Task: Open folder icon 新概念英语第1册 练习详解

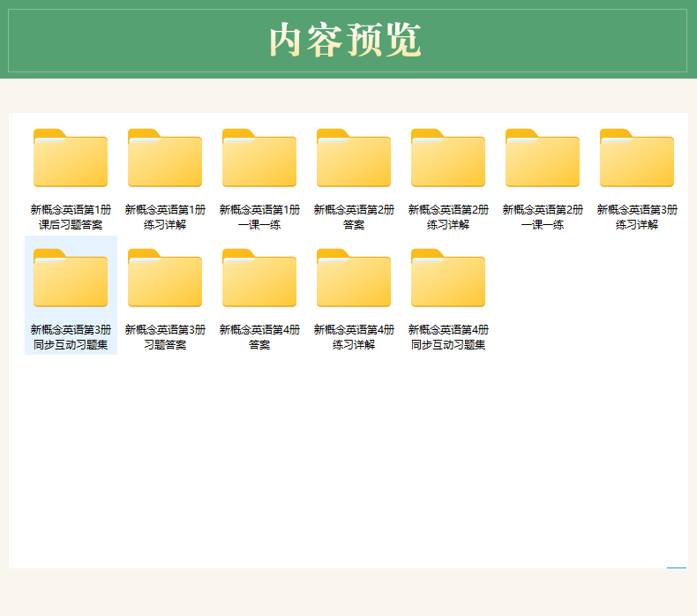Action: tap(165, 158)
